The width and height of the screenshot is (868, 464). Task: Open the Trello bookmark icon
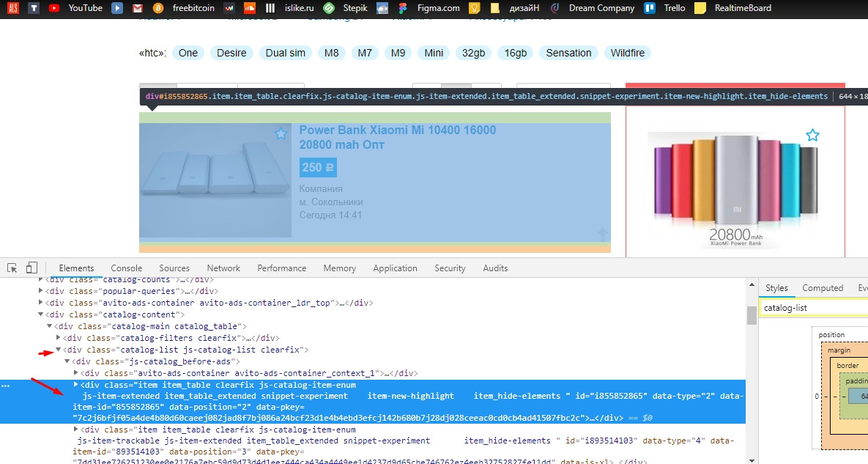coord(649,8)
